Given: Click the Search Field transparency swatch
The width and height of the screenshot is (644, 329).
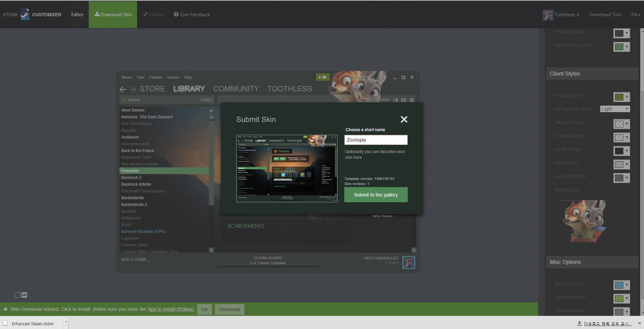Looking at the screenshot, I should [x=621, y=124].
